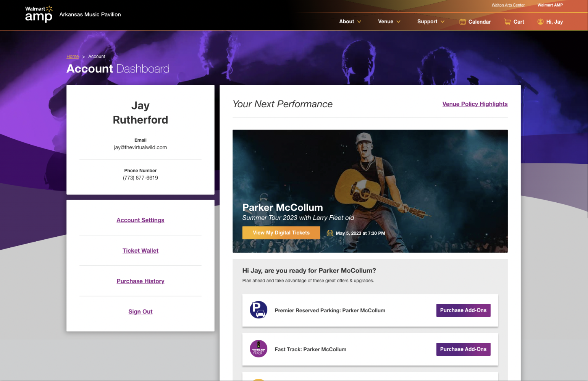
Task: Open the Hi, Jay account menu
Action: [554, 22]
